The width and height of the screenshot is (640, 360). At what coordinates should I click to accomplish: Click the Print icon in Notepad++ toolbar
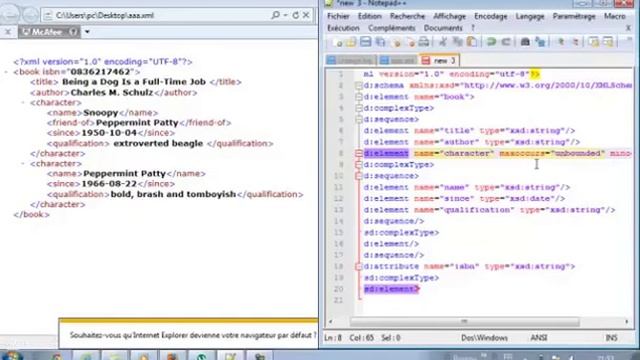424,42
